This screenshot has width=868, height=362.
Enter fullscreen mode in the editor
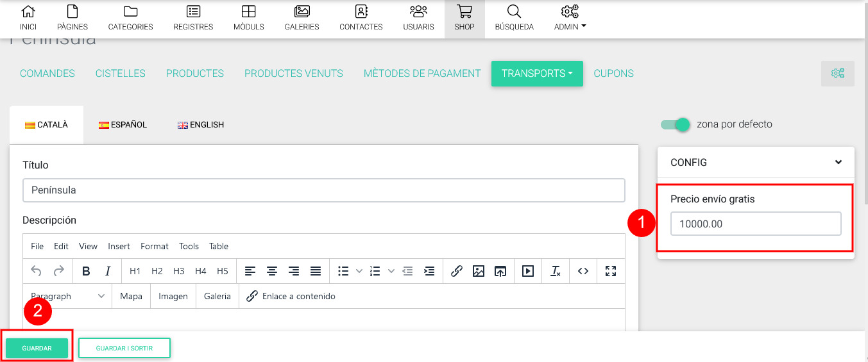610,271
